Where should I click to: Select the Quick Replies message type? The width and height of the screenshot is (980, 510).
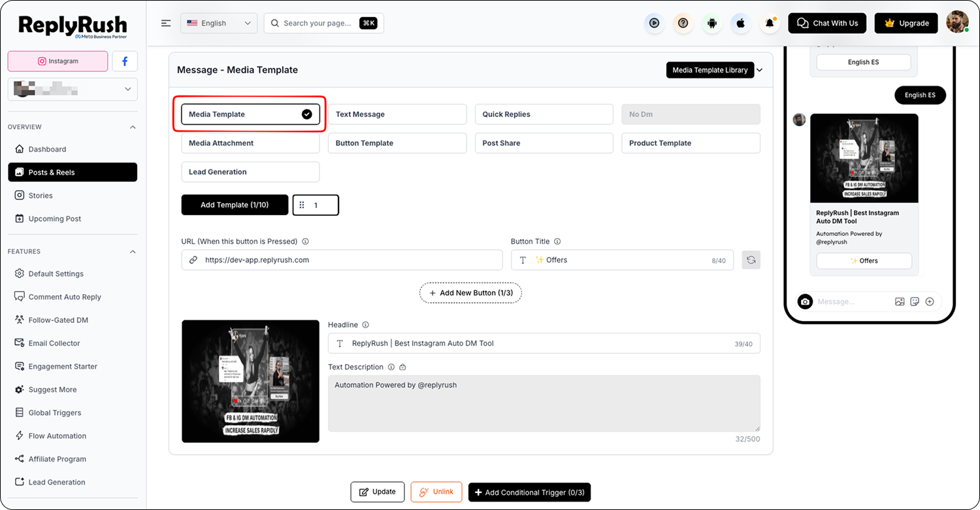544,114
